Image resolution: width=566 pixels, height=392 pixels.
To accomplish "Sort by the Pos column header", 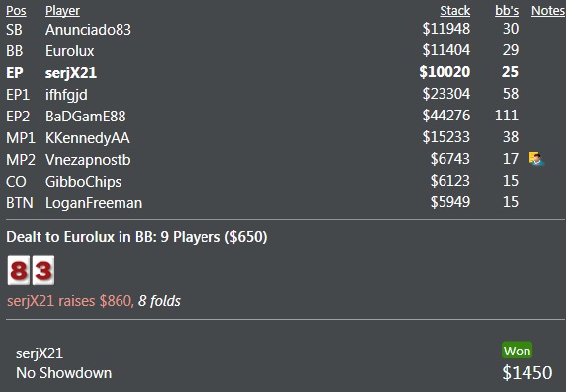I will click(x=16, y=11).
